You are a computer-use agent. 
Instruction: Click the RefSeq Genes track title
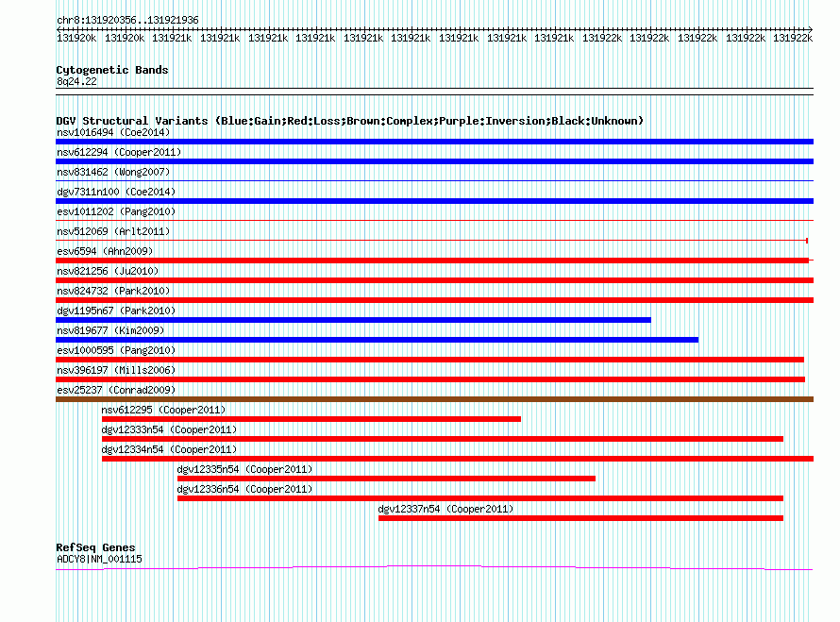pyautogui.click(x=95, y=547)
